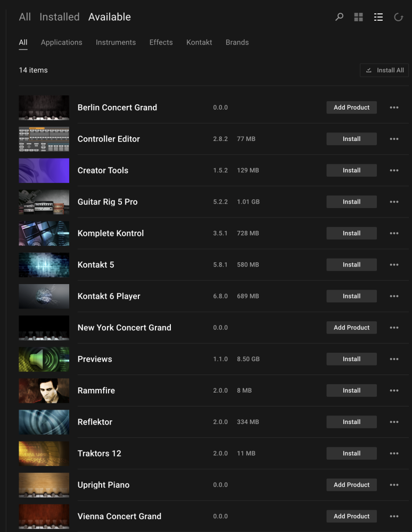
Task: Filter by Effects category
Action: coord(161,43)
